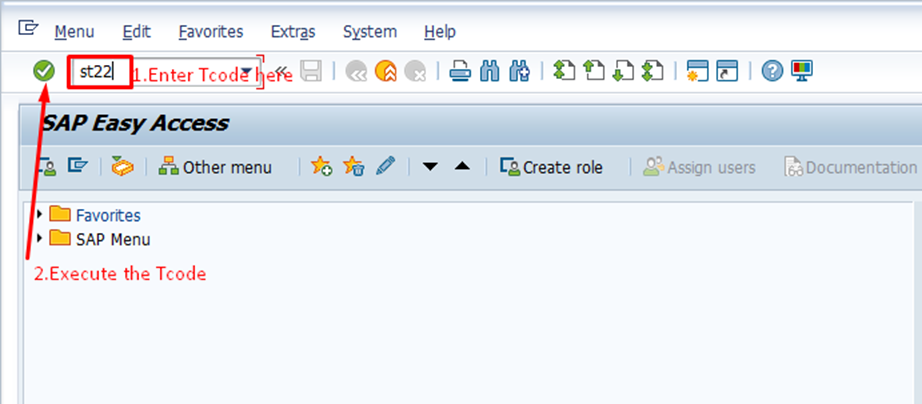
Task: Open the Extras menu
Action: (x=293, y=32)
